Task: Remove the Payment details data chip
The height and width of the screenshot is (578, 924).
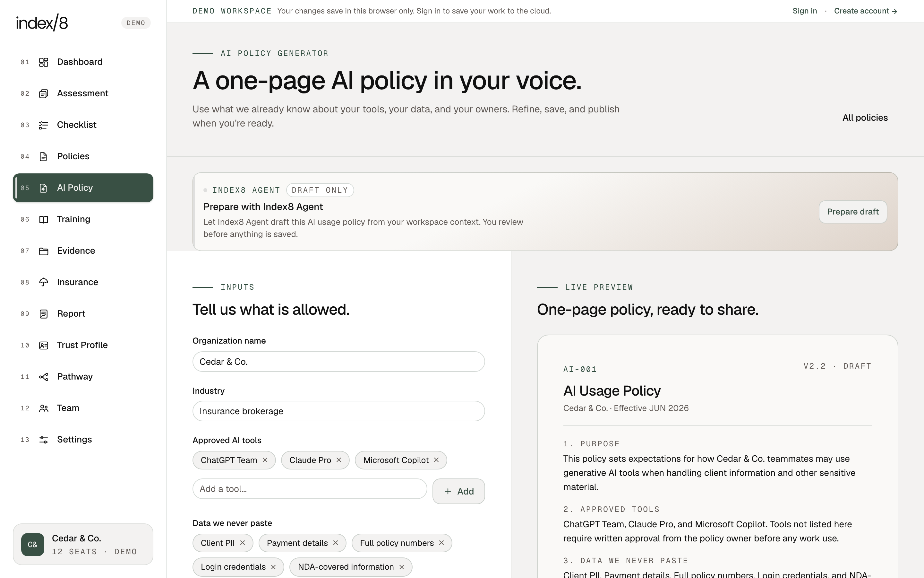Action: click(336, 543)
